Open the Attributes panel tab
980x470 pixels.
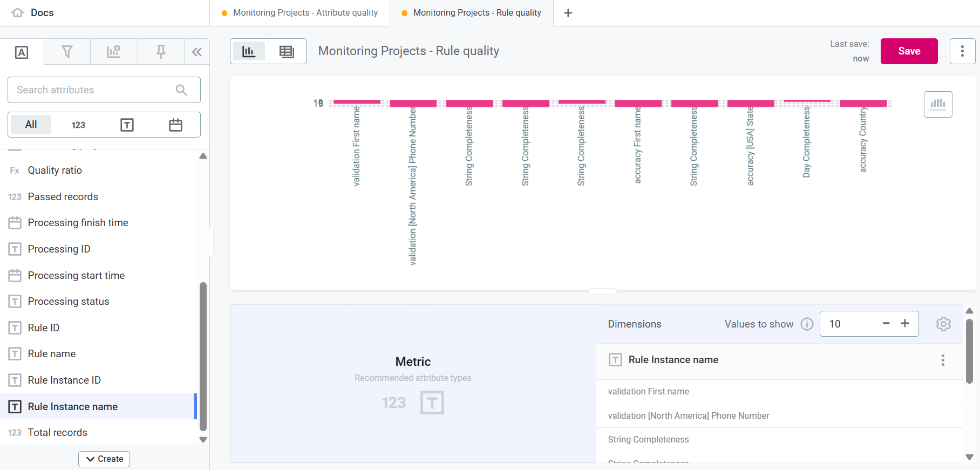click(x=22, y=52)
